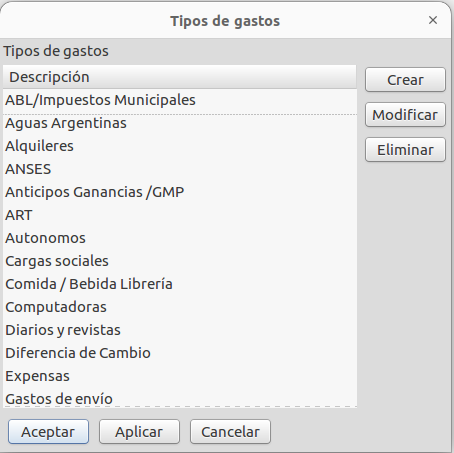The width and height of the screenshot is (454, 453).
Task: Open Modificar for the selected expense type
Action: [405, 115]
